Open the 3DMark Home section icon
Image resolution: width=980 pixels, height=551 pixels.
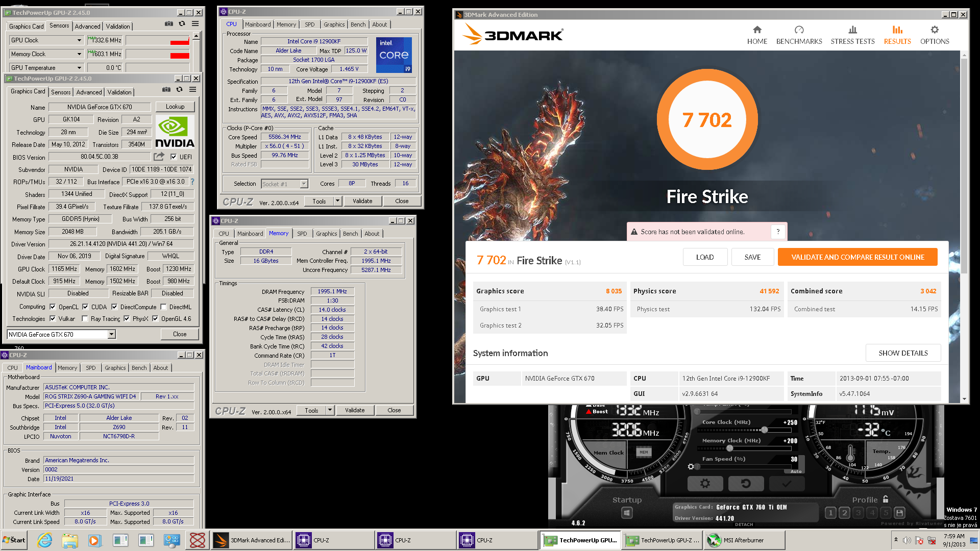pyautogui.click(x=757, y=30)
